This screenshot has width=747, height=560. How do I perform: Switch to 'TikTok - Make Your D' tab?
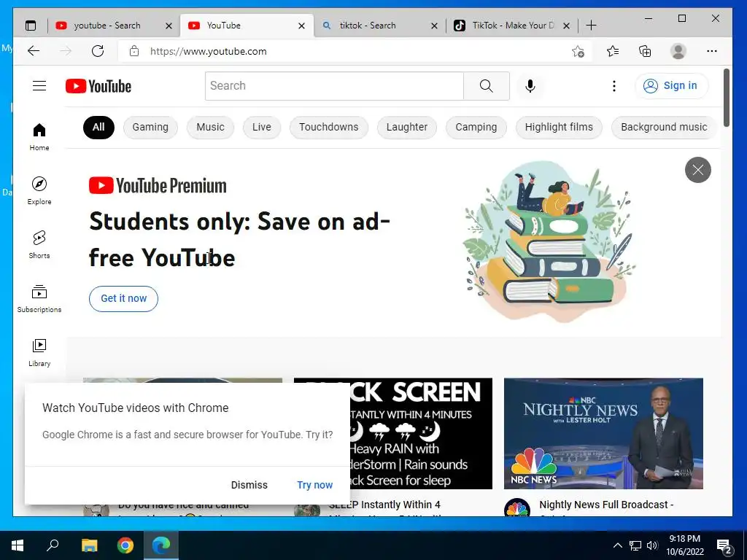[x=513, y=26]
